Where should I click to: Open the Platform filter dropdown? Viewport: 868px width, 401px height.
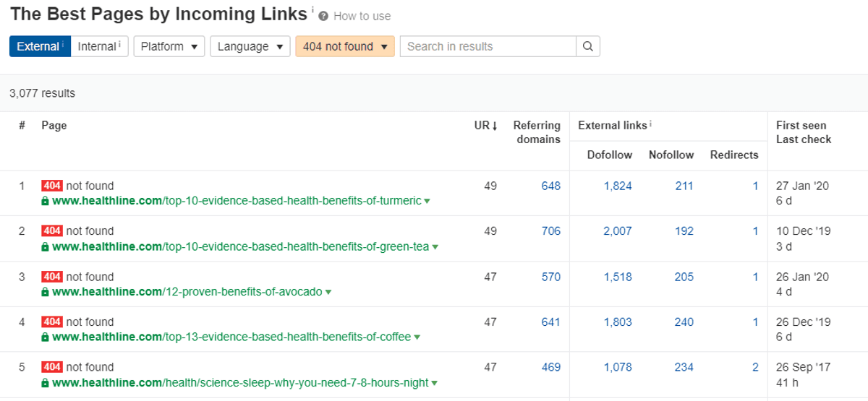pyautogui.click(x=169, y=46)
